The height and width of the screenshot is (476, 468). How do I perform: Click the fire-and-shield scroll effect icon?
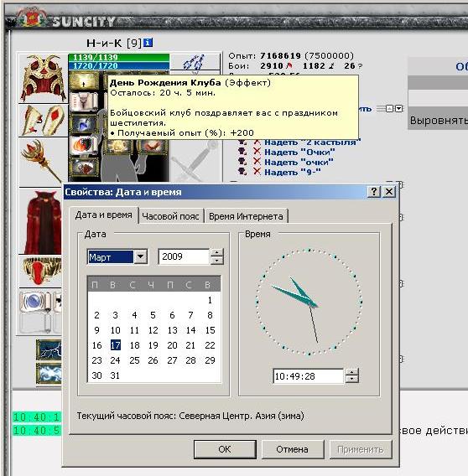[x=84, y=146]
